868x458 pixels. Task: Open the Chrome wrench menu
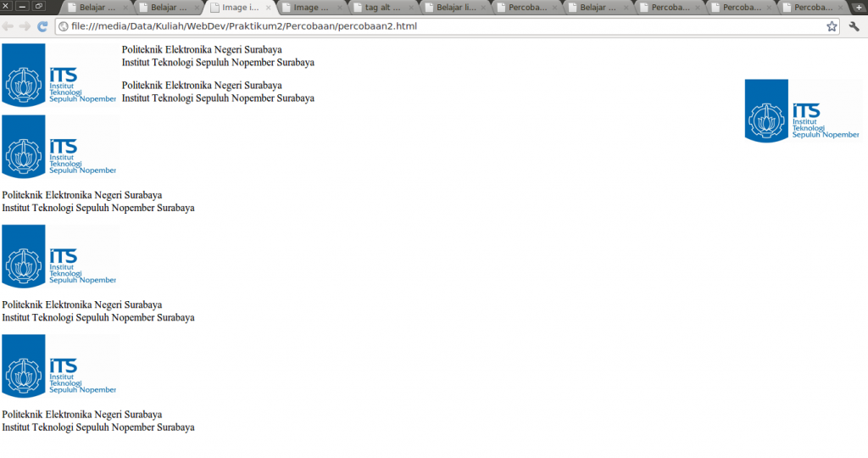pyautogui.click(x=854, y=26)
